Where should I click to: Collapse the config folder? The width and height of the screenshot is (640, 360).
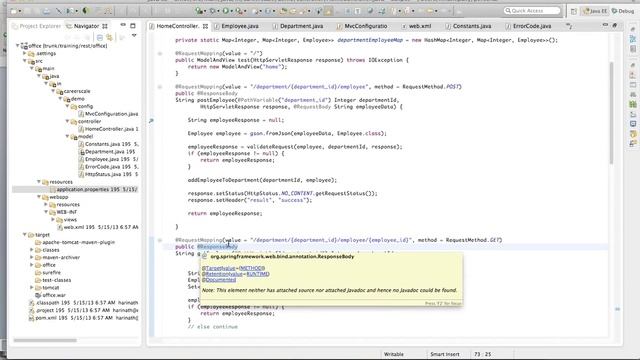[67, 106]
